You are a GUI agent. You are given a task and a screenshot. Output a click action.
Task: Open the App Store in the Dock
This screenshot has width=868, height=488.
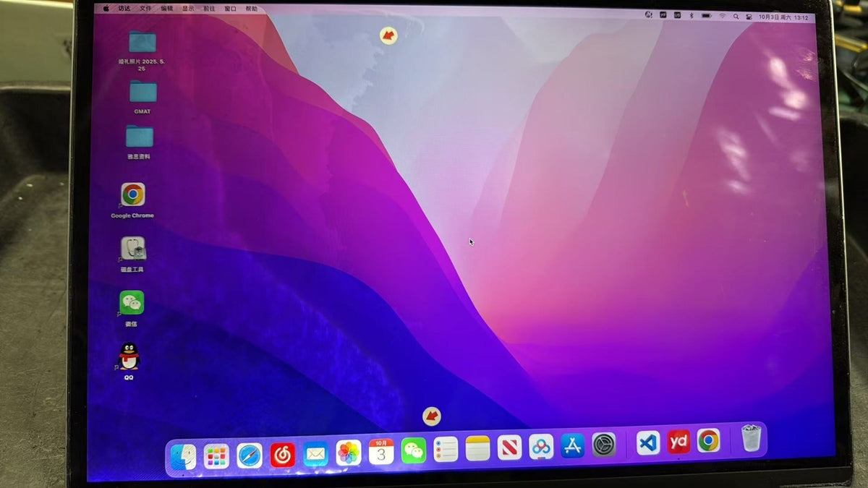point(572,445)
